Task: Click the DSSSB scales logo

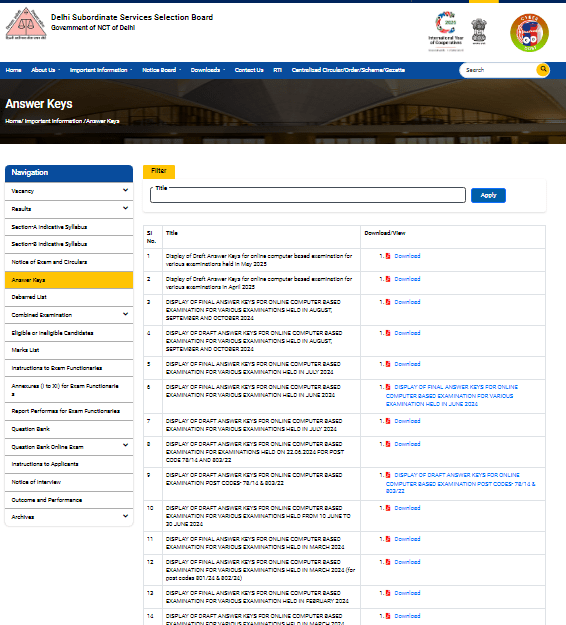Action: [26, 23]
